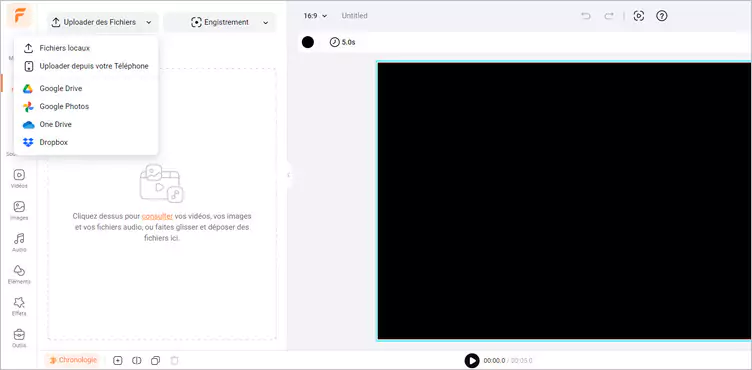Click the undo arrow icon
This screenshot has width=752, height=370.
tap(586, 16)
